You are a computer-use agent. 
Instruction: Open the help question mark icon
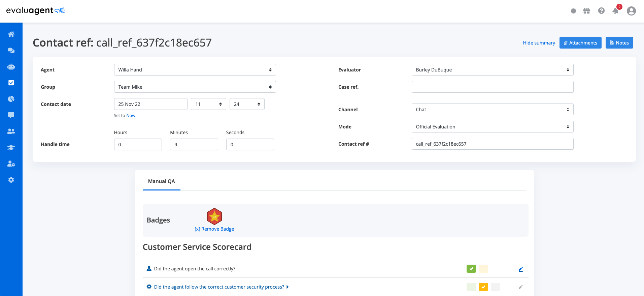click(x=601, y=11)
